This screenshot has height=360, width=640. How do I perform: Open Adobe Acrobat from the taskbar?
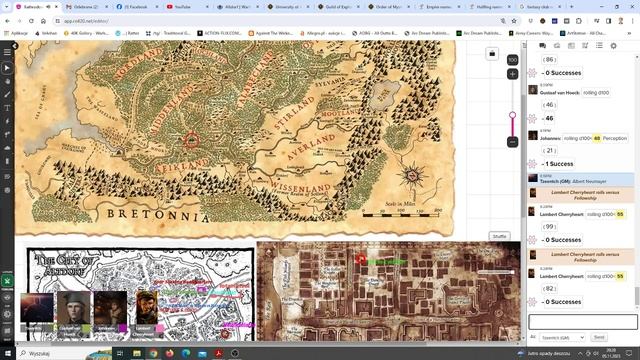pos(218,353)
